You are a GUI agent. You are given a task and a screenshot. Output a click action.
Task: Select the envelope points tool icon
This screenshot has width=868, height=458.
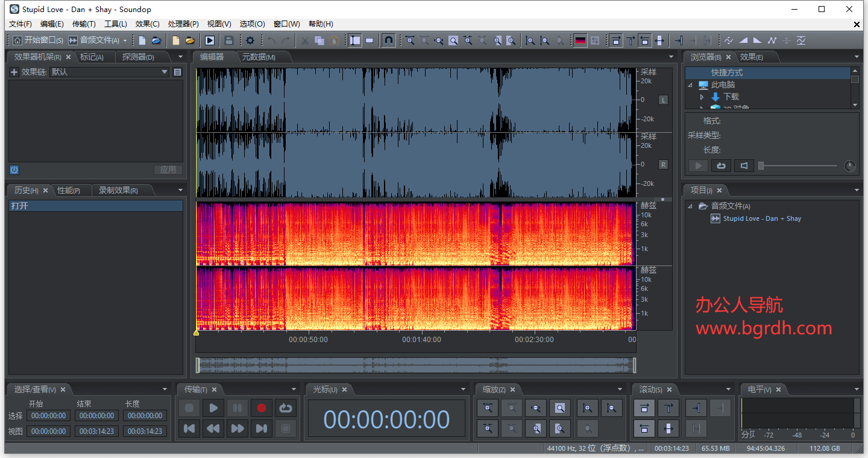[x=772, y=40]
